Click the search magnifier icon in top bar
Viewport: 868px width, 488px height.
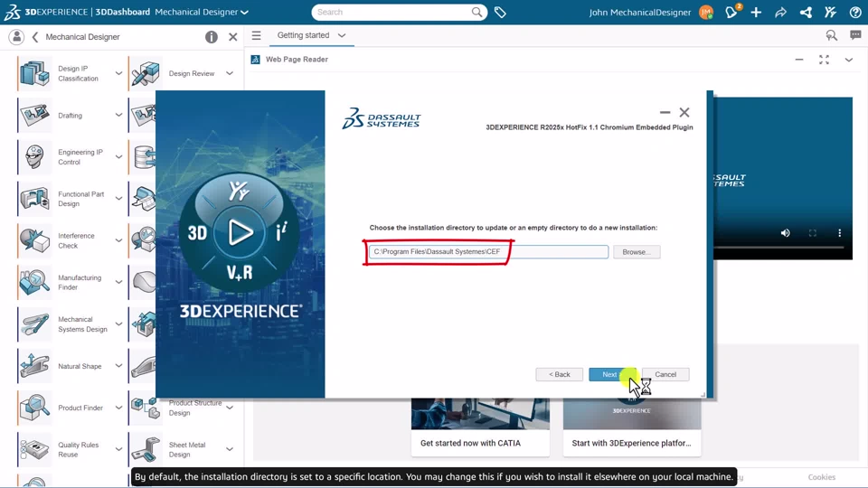[476, 12]
